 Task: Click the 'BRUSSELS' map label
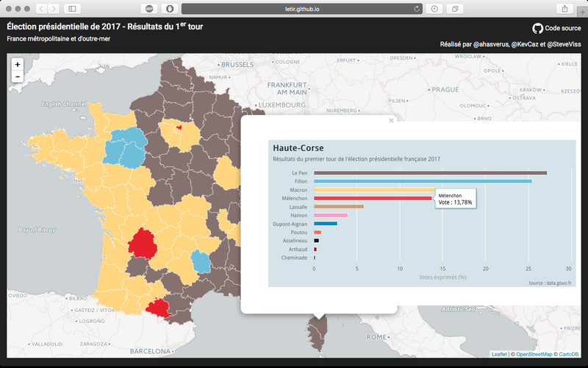pyautogui.click(x=237, y=65)
